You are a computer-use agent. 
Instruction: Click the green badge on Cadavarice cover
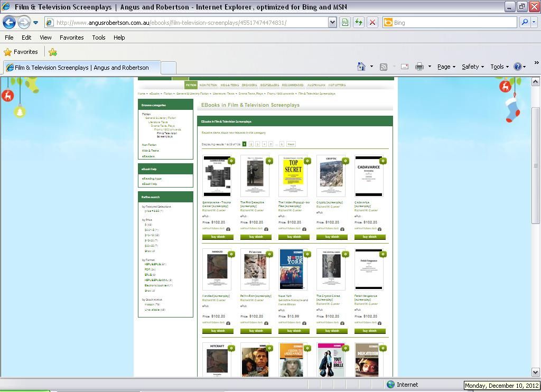tap(383, 161)
